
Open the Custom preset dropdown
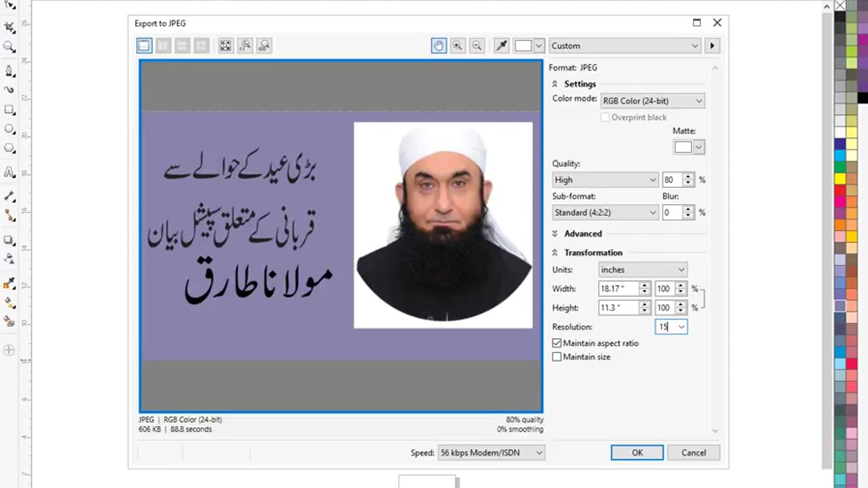(625, 45)
